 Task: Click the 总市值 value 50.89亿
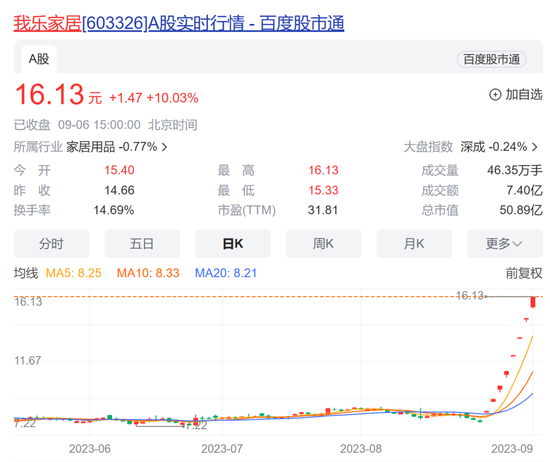521,210
